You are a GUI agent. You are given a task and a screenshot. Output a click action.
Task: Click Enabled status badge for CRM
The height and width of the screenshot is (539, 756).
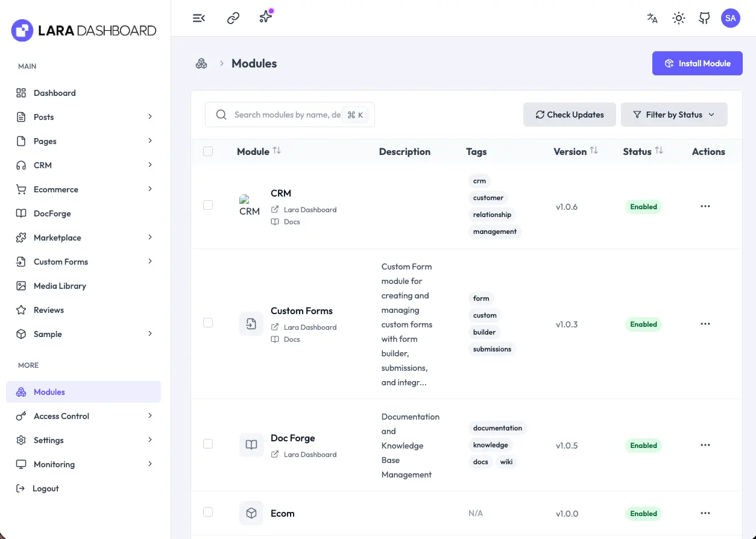(x=643, y=207)
